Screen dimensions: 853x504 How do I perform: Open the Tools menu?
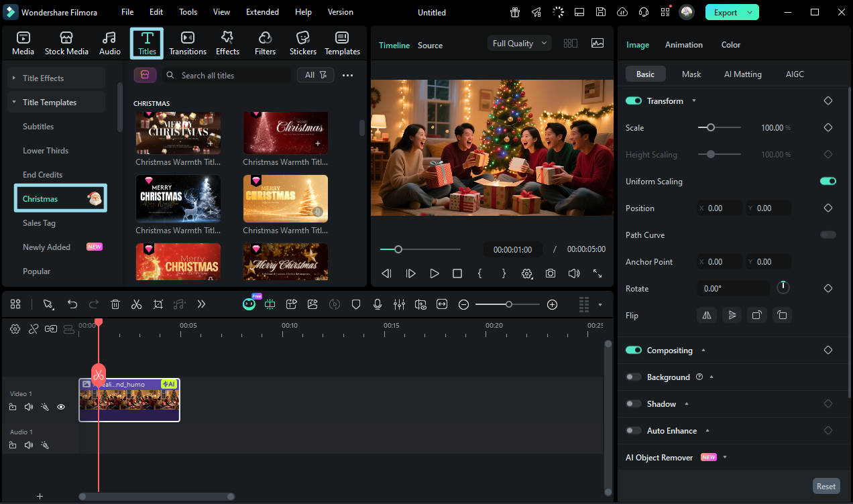(188, 12)
